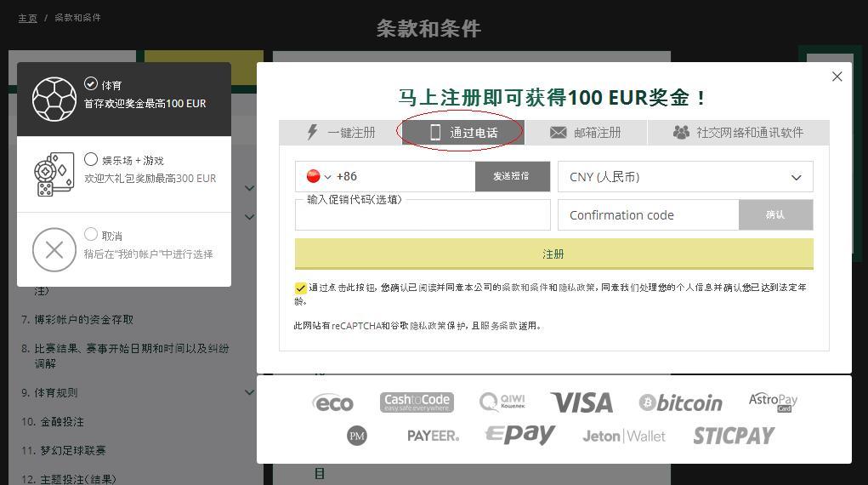868x485 pixels.
Task: Open the +86 country code dropdown
Action: pyautogui.click(x=327, y=177)
